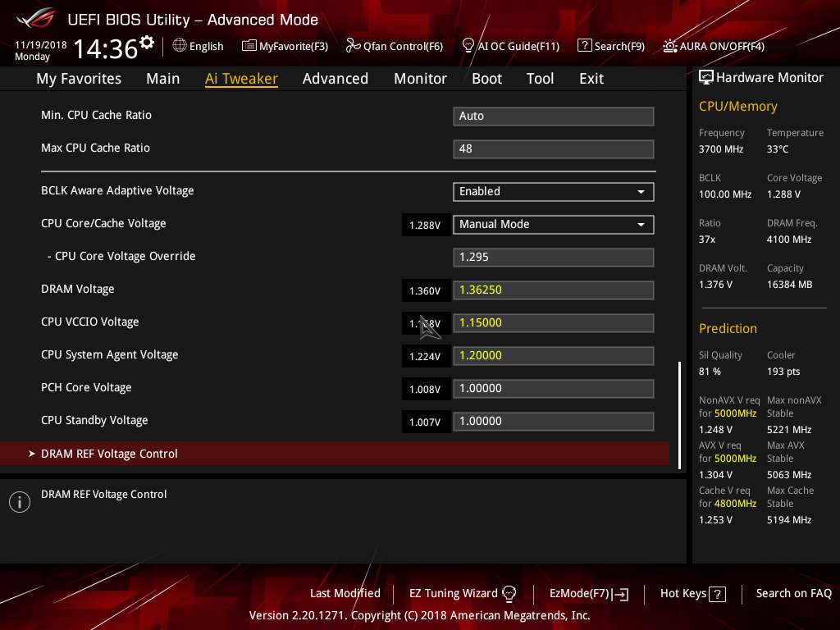Image resolution: width=840 pixels, height=630 pixels.
Task: Click the date 11/19/2018 Monday
Action: [41, 50]
